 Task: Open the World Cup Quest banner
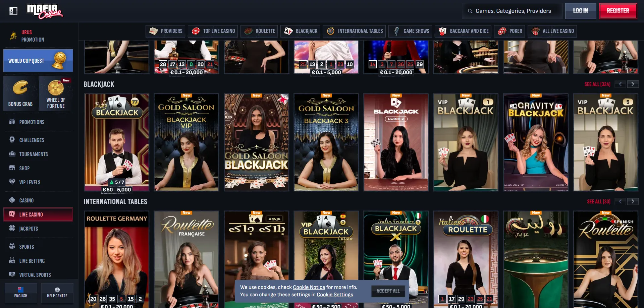(x=38, y=61)
